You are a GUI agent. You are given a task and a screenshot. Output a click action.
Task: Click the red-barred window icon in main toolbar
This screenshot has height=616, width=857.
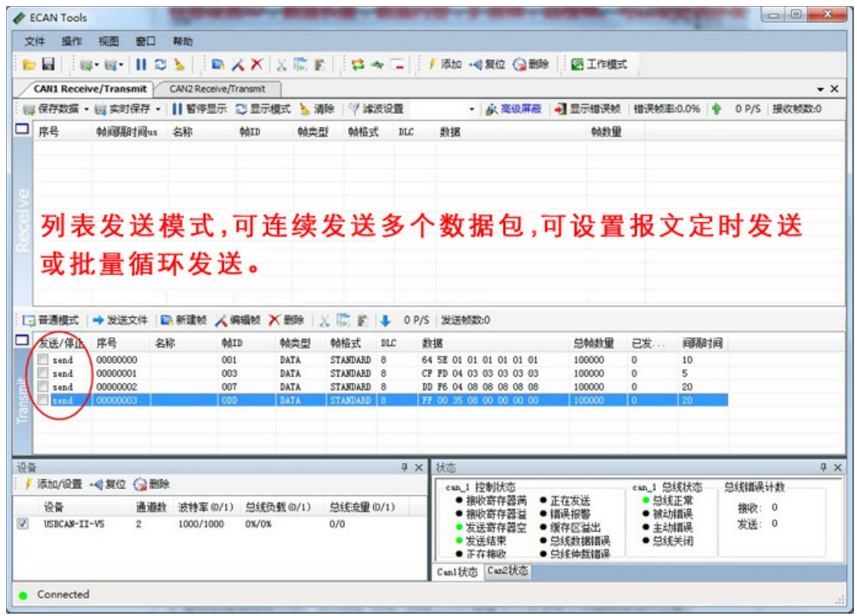coord(397,64)
